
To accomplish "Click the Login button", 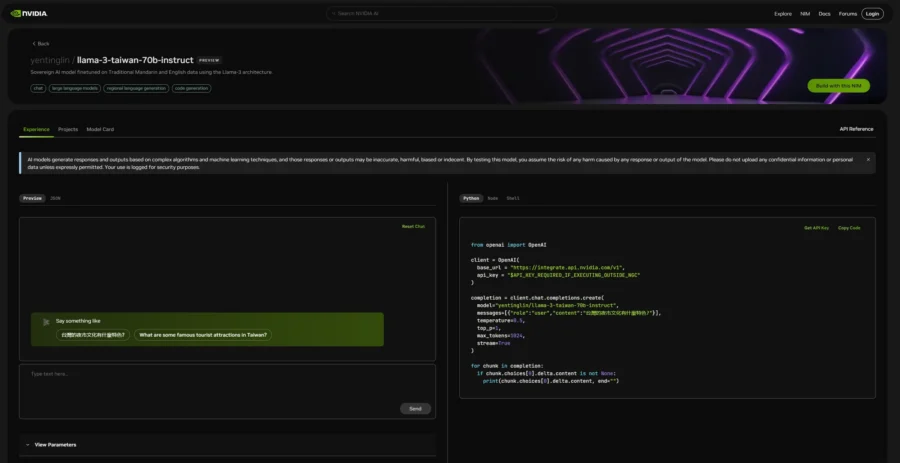I will pyautogui.click(x=872, y=14).
